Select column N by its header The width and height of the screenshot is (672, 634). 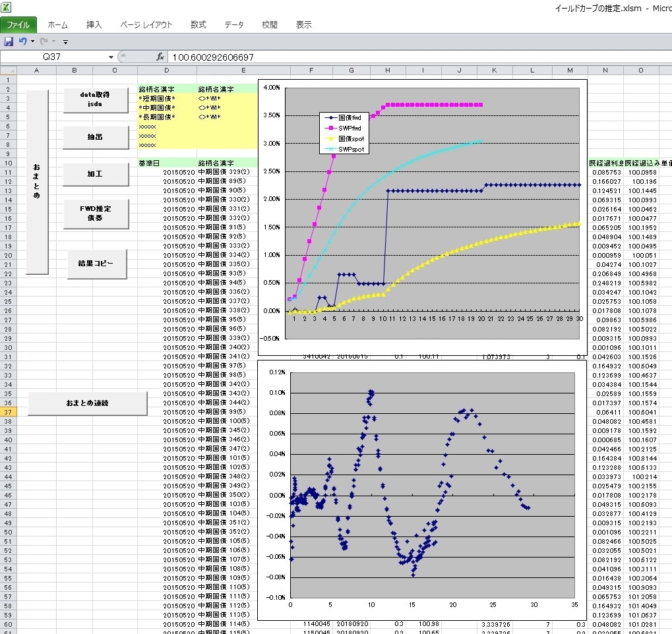(605, 71)
